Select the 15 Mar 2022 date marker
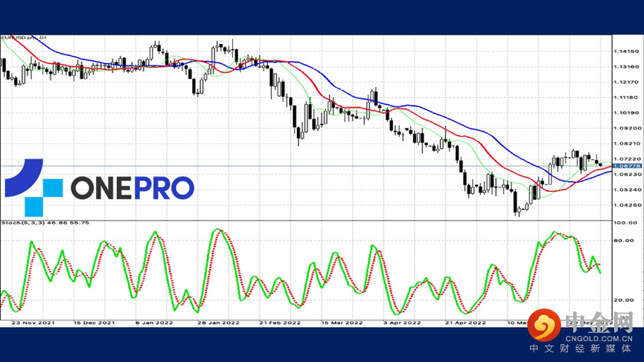The width and height of the screenshot is (644, 362). 342,323
